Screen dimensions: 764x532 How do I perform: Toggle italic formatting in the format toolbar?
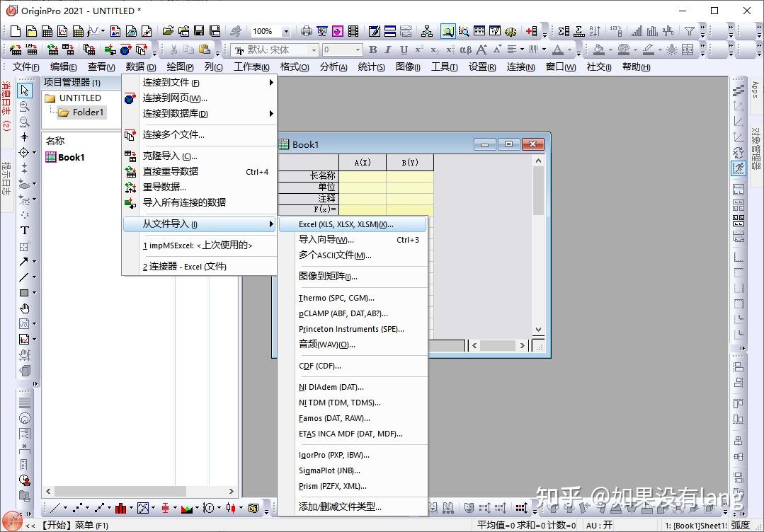(x=387, y=50)
